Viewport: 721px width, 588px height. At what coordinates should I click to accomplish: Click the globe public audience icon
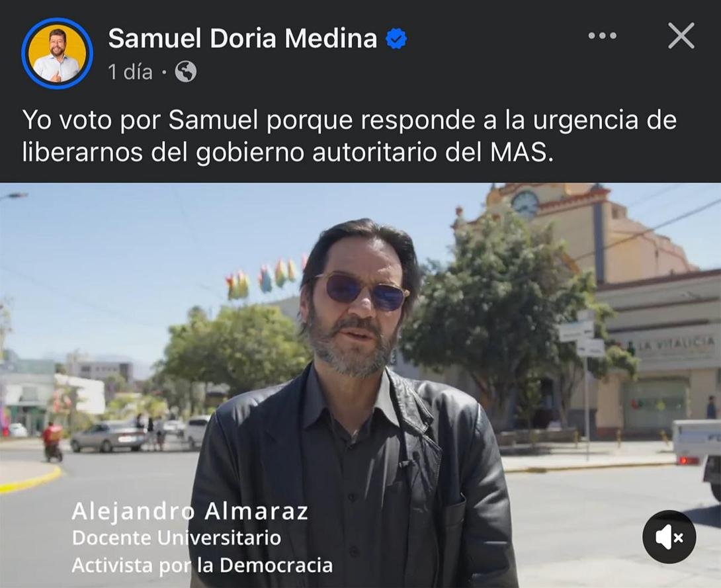186,71
